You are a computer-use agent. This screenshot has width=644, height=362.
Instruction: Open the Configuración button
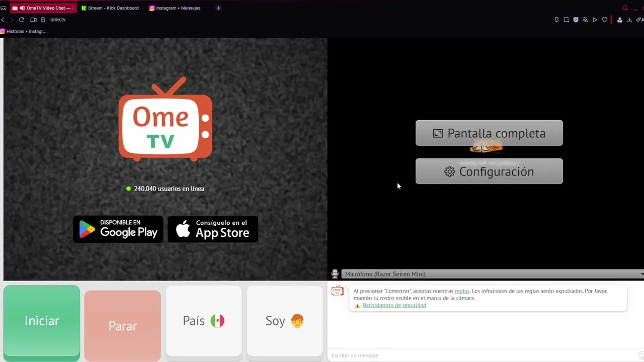(x=489, y=171)
